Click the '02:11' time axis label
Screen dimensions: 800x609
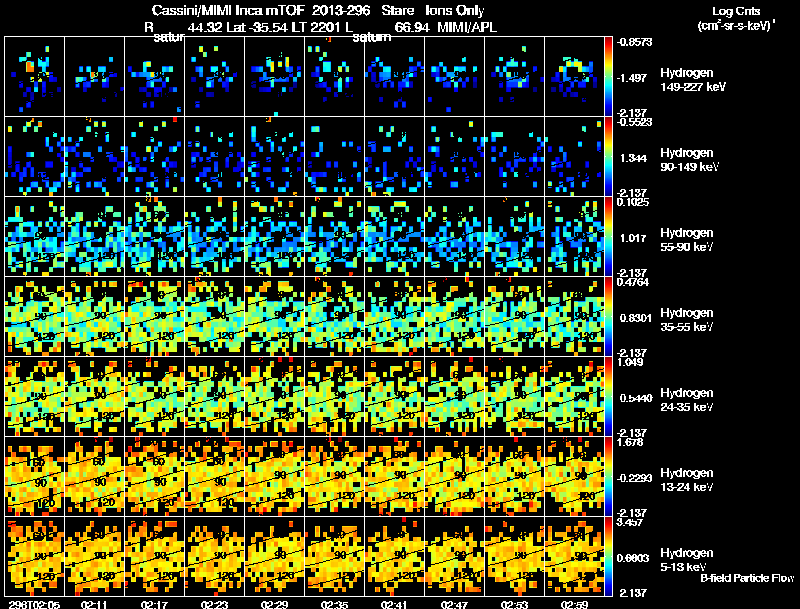(x=94, y=605)
